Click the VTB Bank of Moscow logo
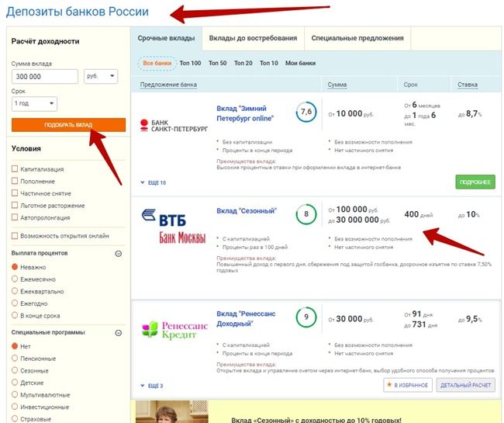This screenshot has height=423, width=504. (174, 227)
